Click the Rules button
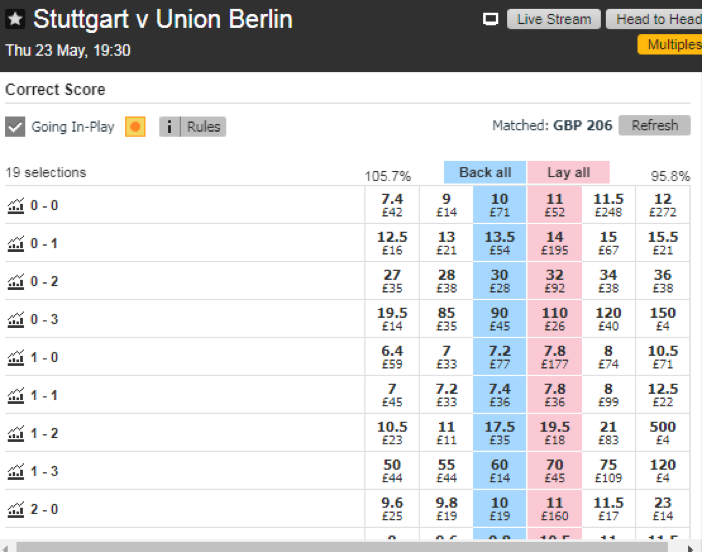 point(203,127)
